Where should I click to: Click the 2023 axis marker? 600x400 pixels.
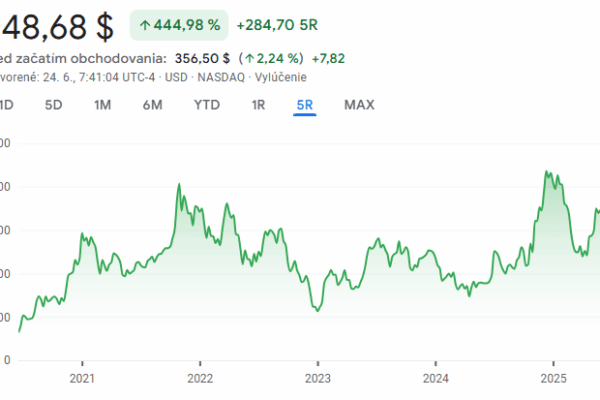point(318,379)
